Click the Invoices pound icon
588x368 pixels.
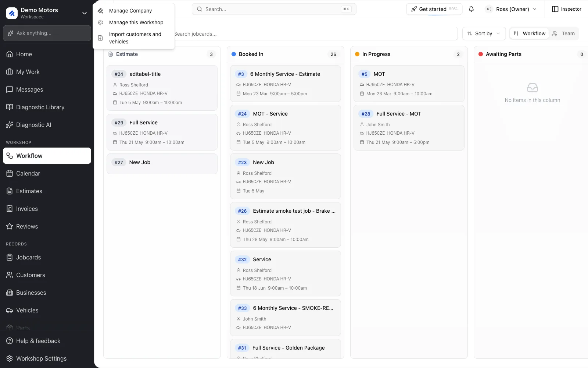click(x=10, y=209)
